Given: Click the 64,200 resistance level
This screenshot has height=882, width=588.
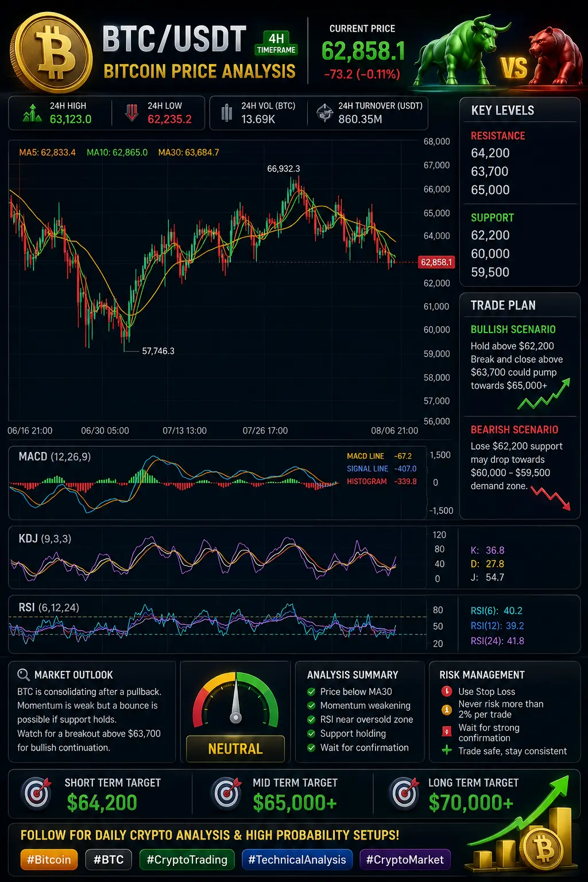Looking at the screenshot, I should pyautogui.click(x=490, y=153).
